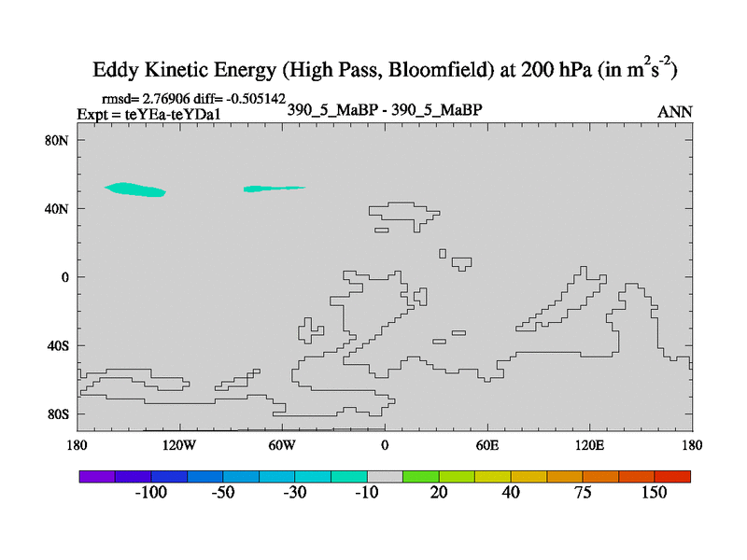Click the purple leftmost colorbar swatch
747x560 pixels.
pyautogui.click(x=97, y=476)
